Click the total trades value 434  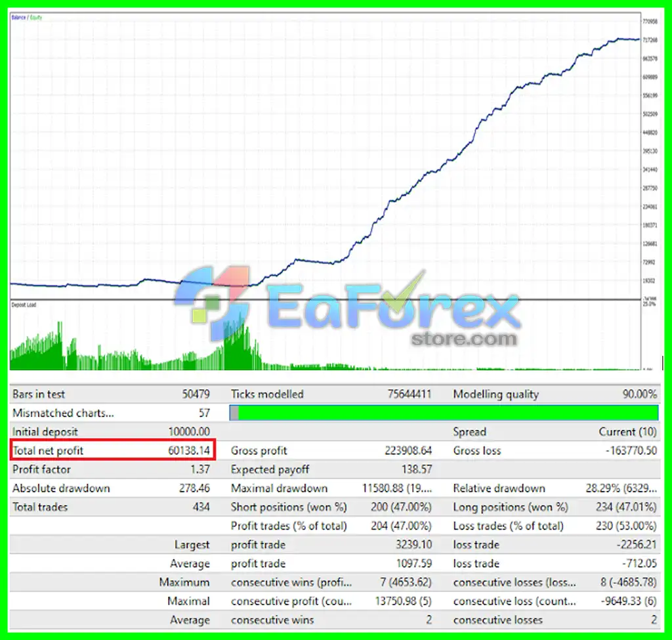pyautogui.click(x=201, y=507)
